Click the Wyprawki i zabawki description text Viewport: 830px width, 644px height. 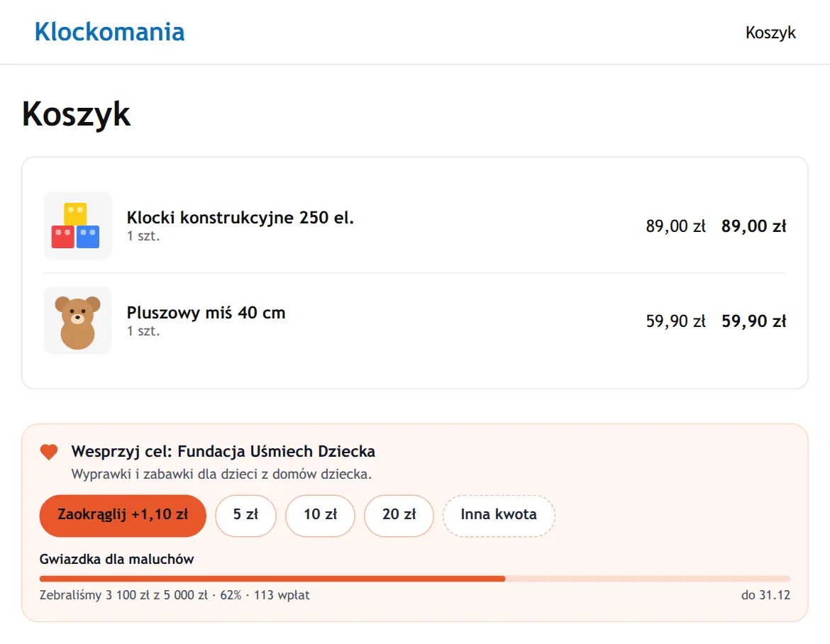click(x=222, y=474)
